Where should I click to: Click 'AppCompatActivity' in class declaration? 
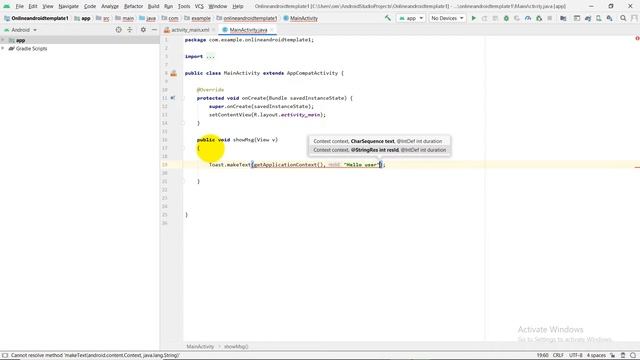[x=312, y=73]
